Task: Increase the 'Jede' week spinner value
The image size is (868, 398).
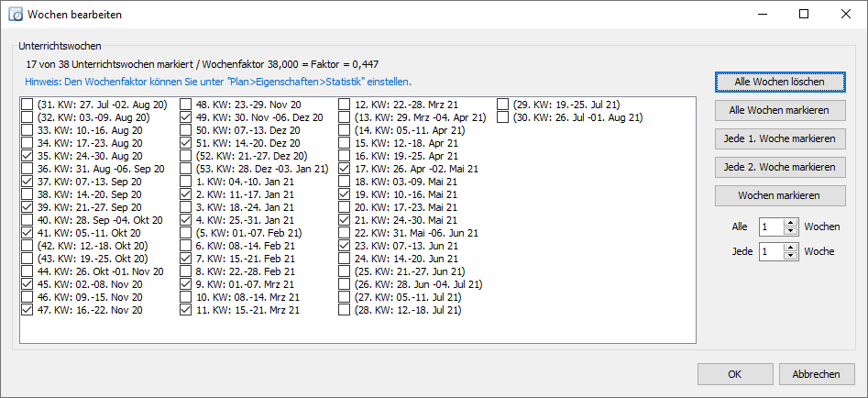Action: click(791, 248)
